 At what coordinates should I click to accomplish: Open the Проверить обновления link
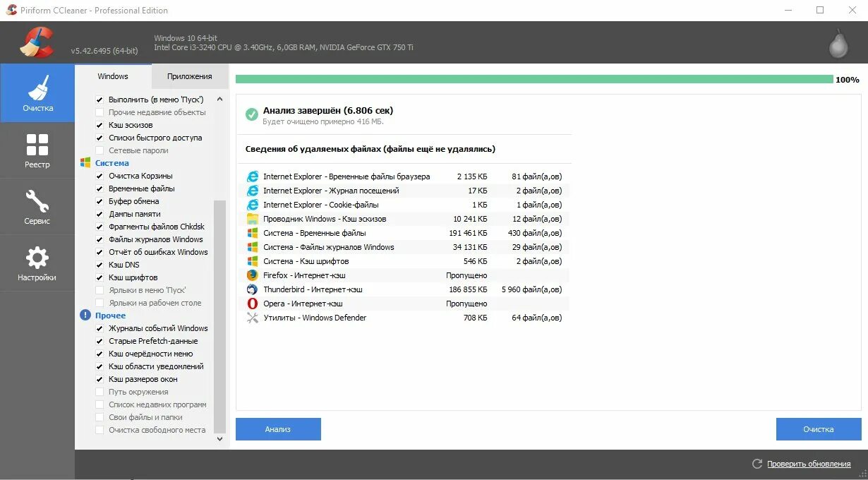pyautogui.click(x=809, y=464)
